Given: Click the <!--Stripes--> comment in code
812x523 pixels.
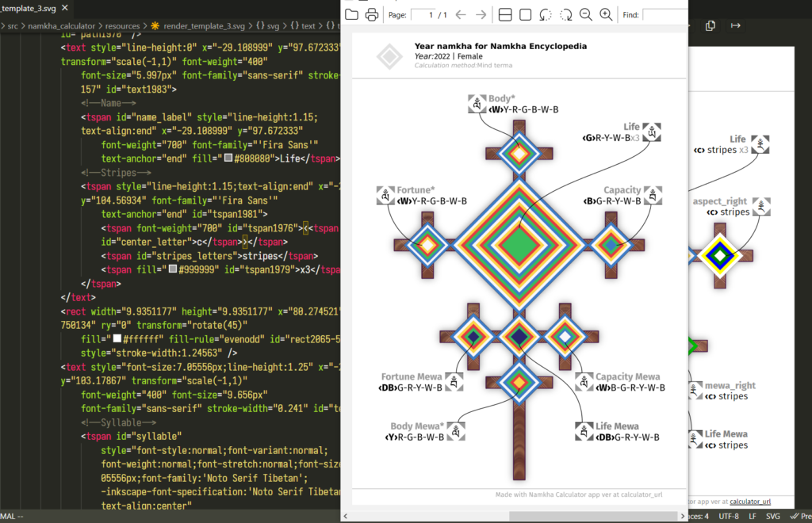Looking at the screenshot, I should 116,172.
